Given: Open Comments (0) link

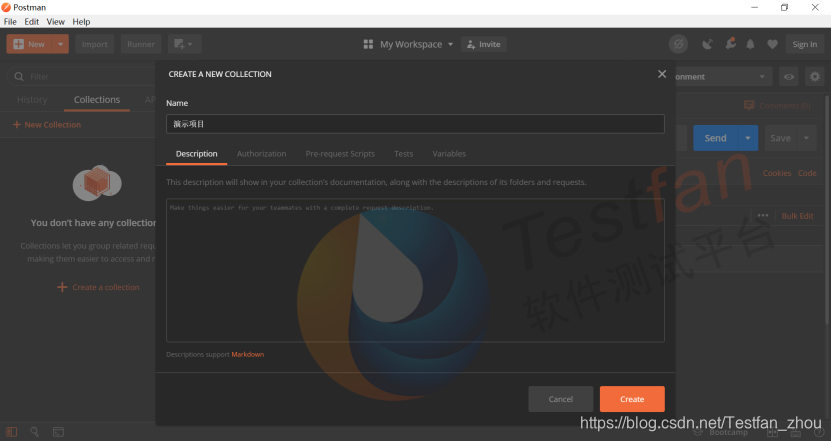Looking at the screenshot, I should coord(777,105).
